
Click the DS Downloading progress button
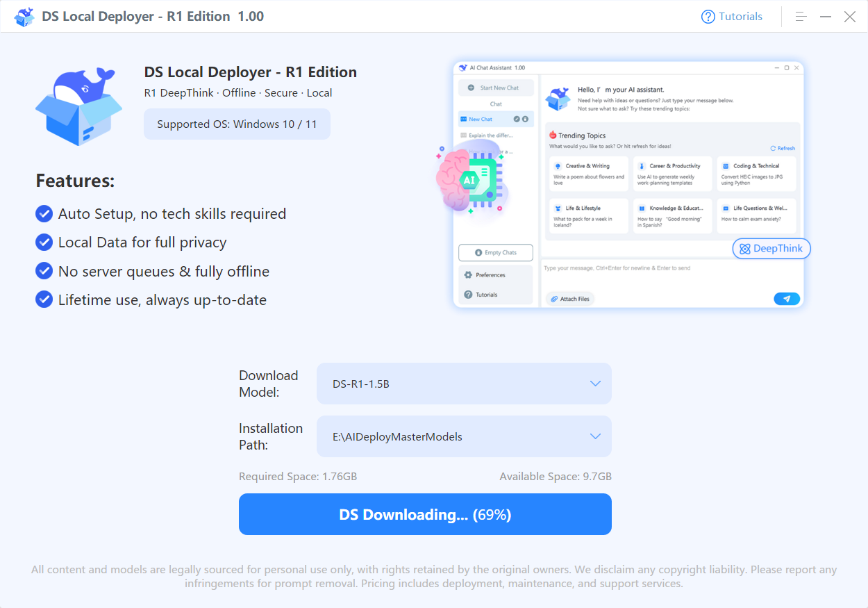click(425, 514)
